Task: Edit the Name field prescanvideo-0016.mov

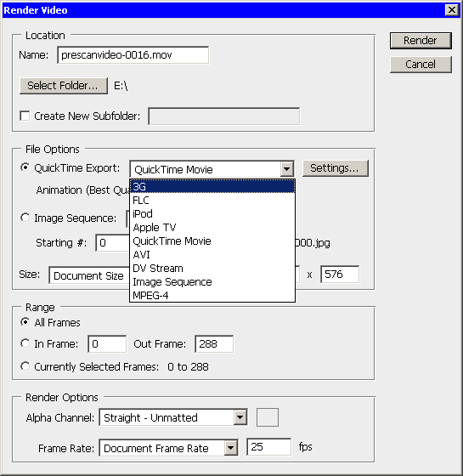Action: click(133, 55)
